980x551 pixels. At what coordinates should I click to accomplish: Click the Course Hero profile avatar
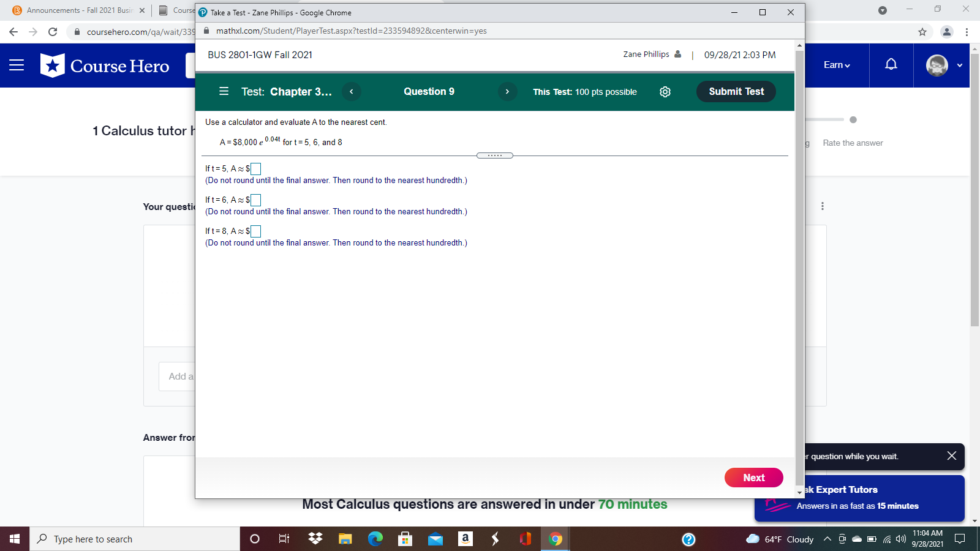[937, 66]
